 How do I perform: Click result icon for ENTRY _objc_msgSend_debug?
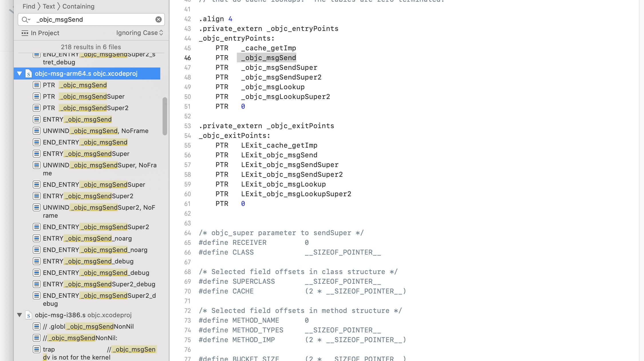[x=36, y=261]
